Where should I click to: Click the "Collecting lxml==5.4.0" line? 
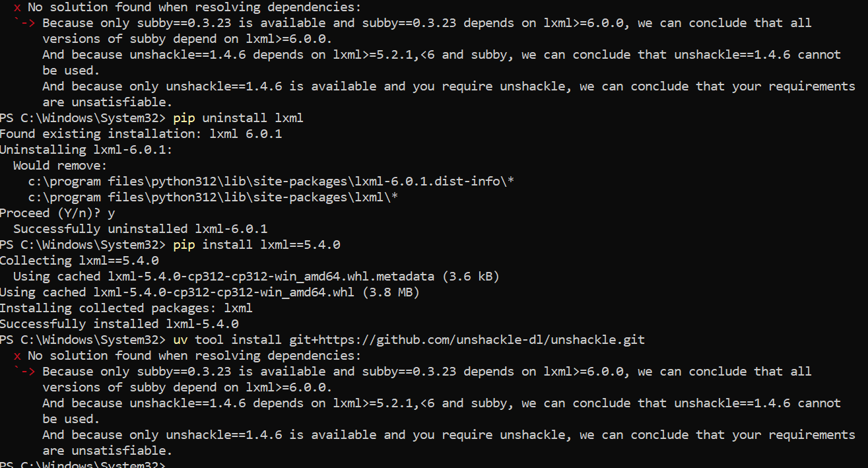point(79,261)
